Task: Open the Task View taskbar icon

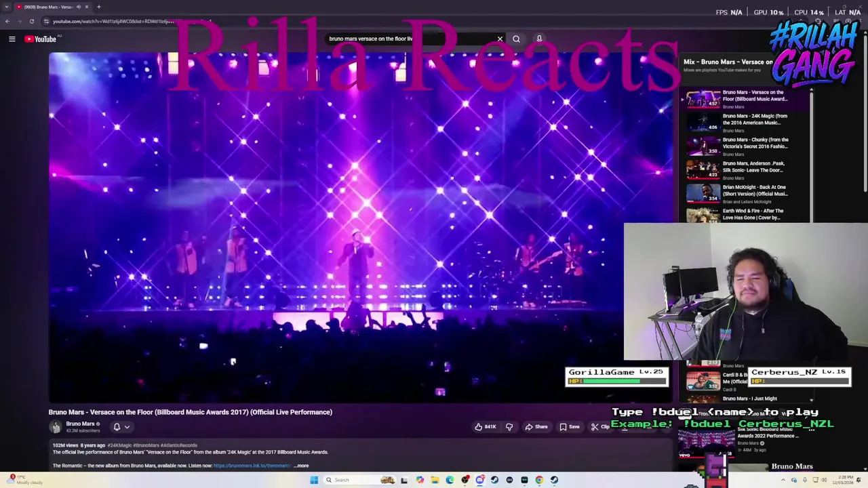Action: (x=404, y=480)
